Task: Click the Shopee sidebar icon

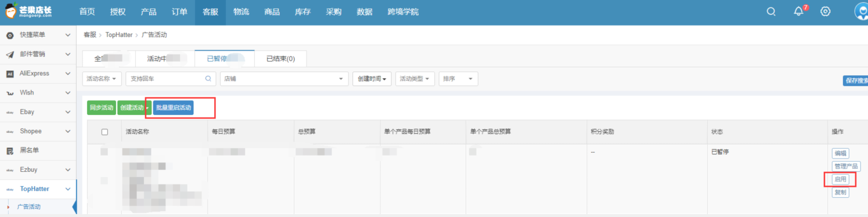Action: click(x=10, y=131)
